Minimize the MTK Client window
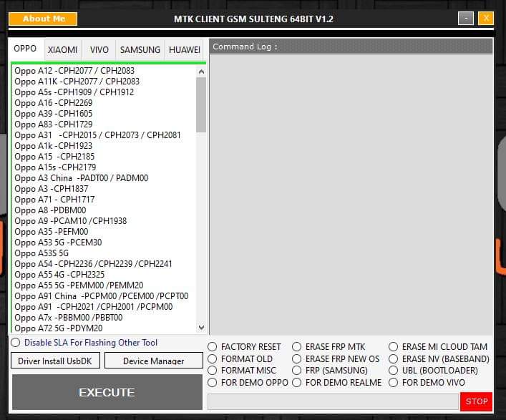Image resolution: width=506 pixels, height=420 pixels. click(466, 19)
